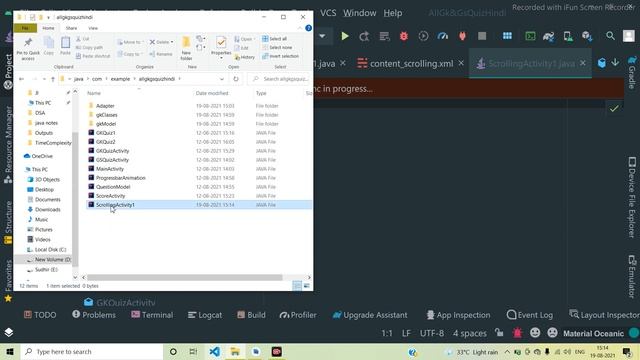Viewport: 640px width, 360px height.
Task: Open the Build tool window
Action: (251, 315)
